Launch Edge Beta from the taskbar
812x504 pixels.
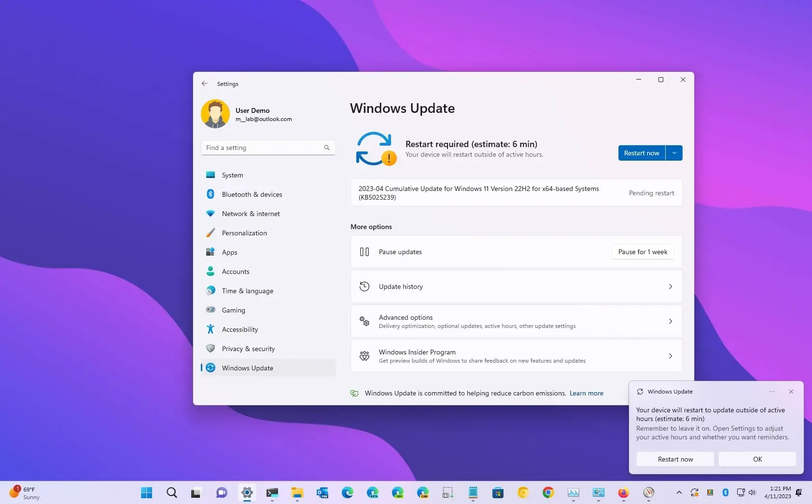click(372, 492)
